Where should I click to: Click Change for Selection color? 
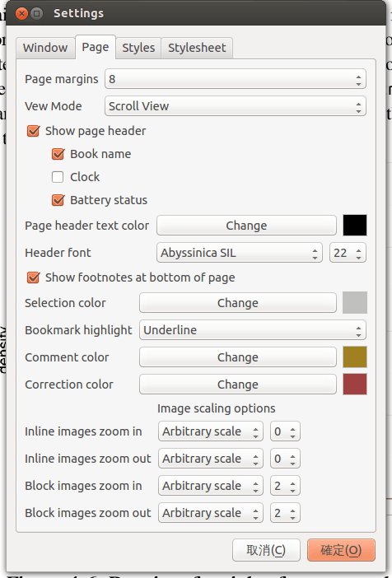tap(238, 303)
